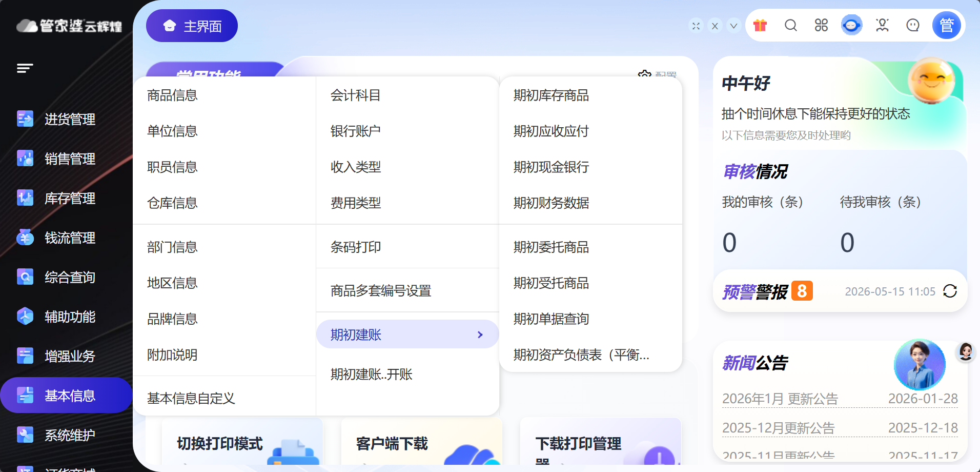Click the 待我审核 count value
Viewport: 980px width, 472px height.
(x=847, y=243)
